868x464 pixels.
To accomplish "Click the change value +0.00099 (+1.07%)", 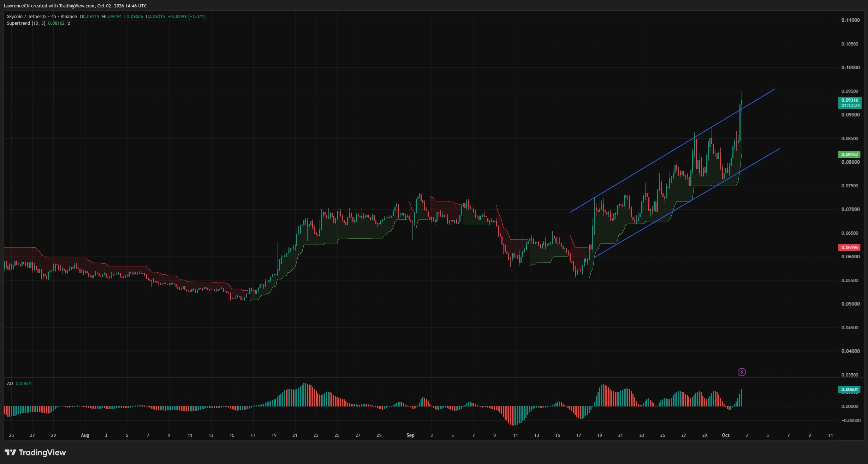I will [x=186, y=17].
